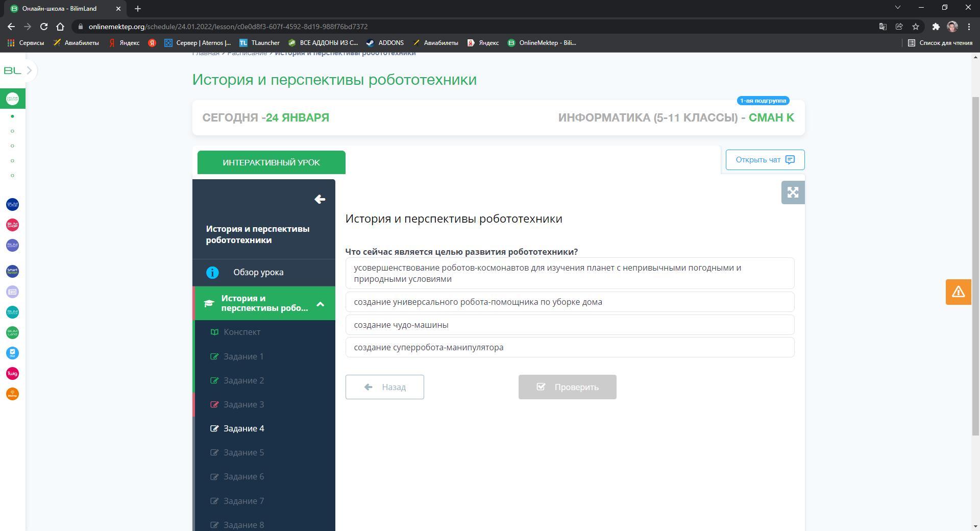Collapse lesson sidebar with left arrow
Screen dimensions: 980x531
(320, 200)
